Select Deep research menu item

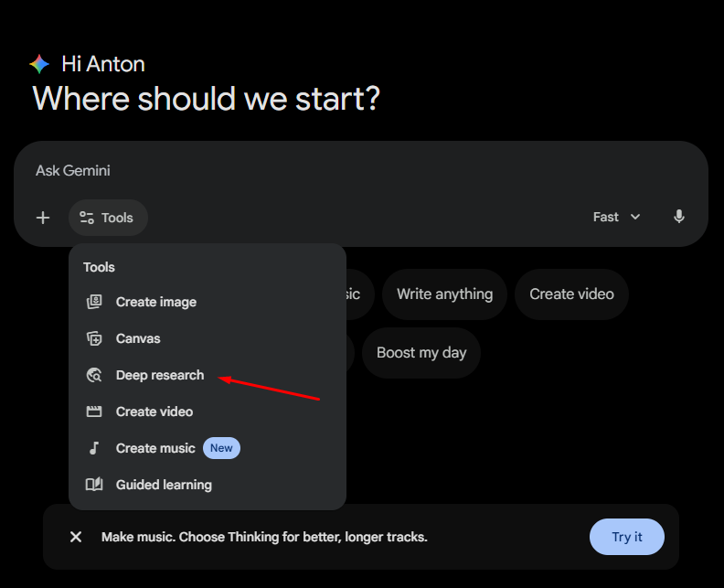pyautogui.click(x=160, y=375)
